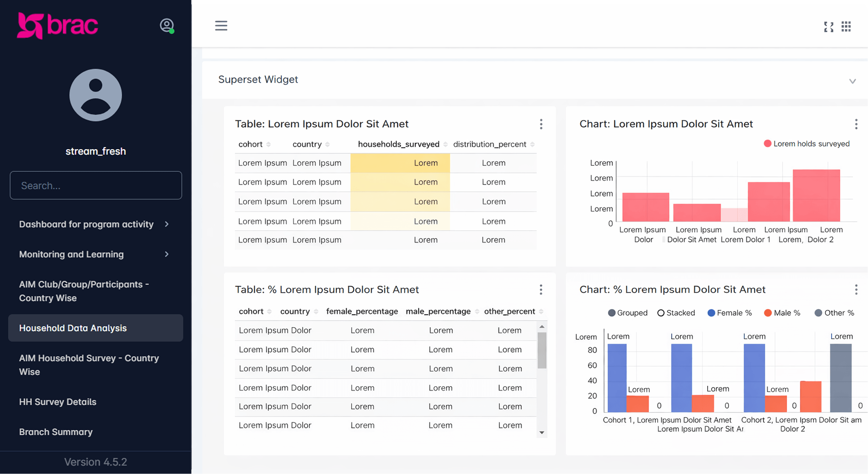This screenshot has width=868, height=474.
Task: Open options menu for percentage table widget
Action: click(x=541, y=290)
